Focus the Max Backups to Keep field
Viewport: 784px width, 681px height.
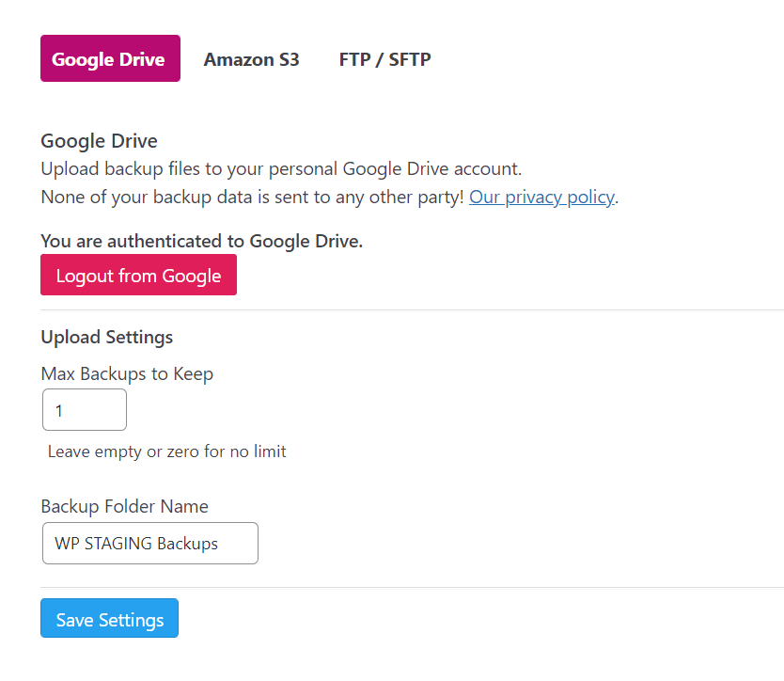pyautogui.click(x=85, y=410)
